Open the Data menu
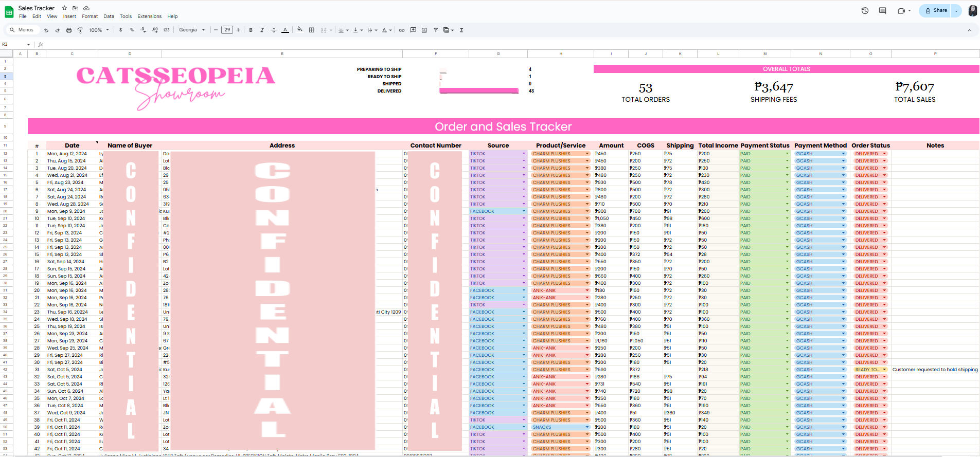 pyautogui.click(x=109, y=16)
